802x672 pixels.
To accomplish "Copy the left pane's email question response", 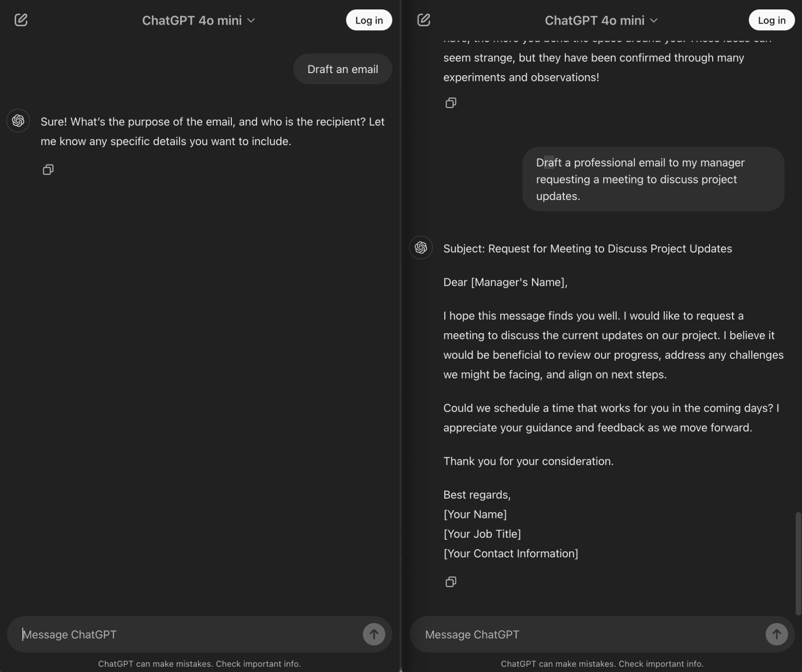I will pos(48,170).
